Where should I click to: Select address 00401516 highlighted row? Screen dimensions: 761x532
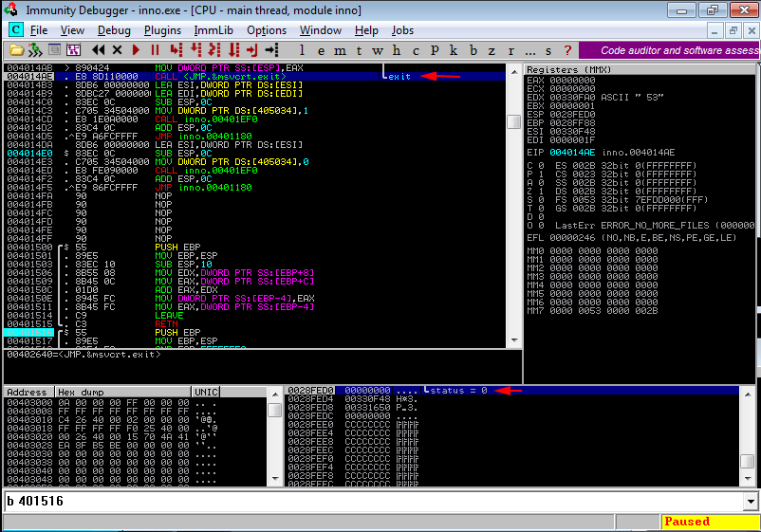pos(254,333)
